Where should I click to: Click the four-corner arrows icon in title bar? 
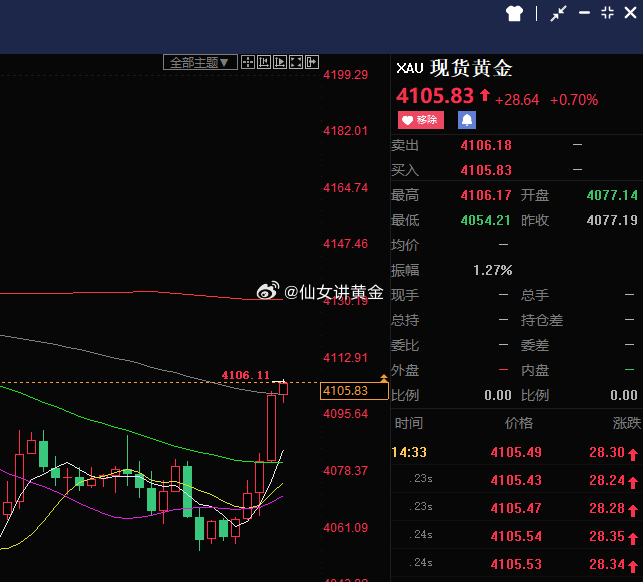tap(607, 13)
